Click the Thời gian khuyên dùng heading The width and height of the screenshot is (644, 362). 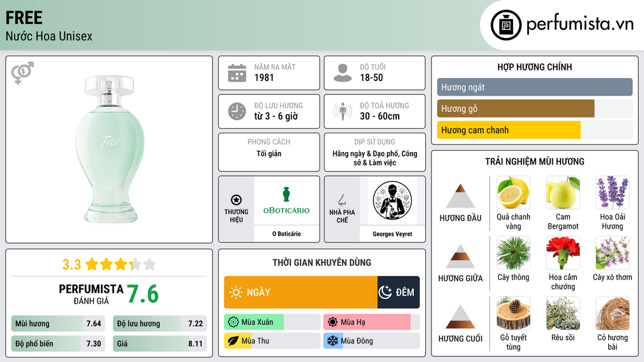point(322,263)
